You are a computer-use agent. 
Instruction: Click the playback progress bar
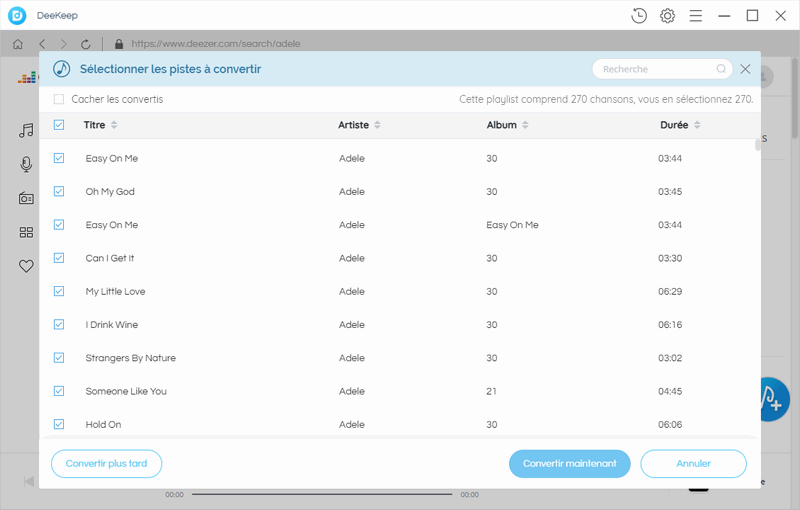[x=322, y=494]
